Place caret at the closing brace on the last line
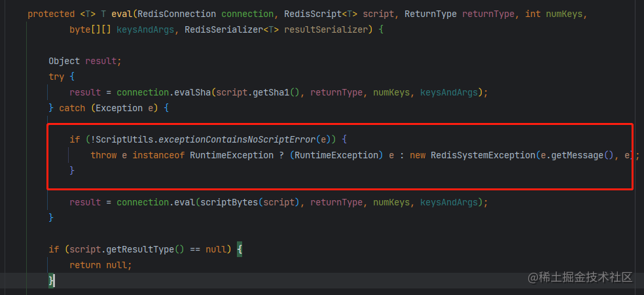The image size is (644, 295). (51, 281)
